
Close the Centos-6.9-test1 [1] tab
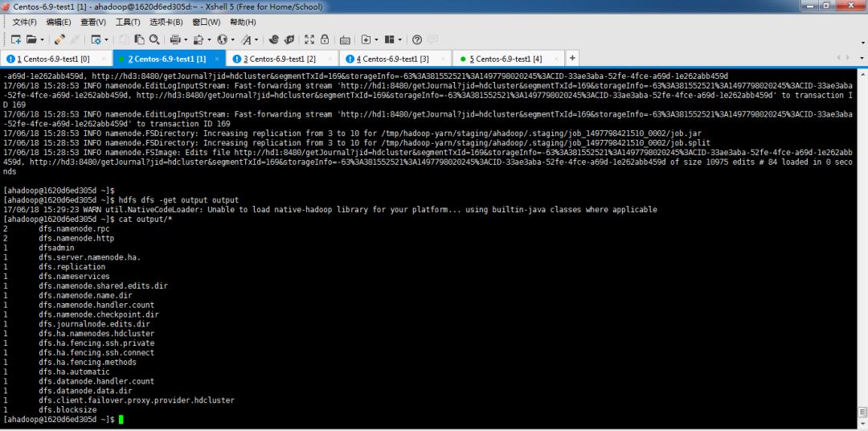(x=216, y=58)
